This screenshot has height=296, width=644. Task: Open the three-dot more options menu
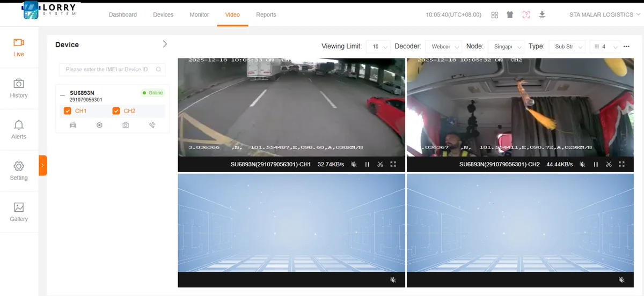pos(626,47)
